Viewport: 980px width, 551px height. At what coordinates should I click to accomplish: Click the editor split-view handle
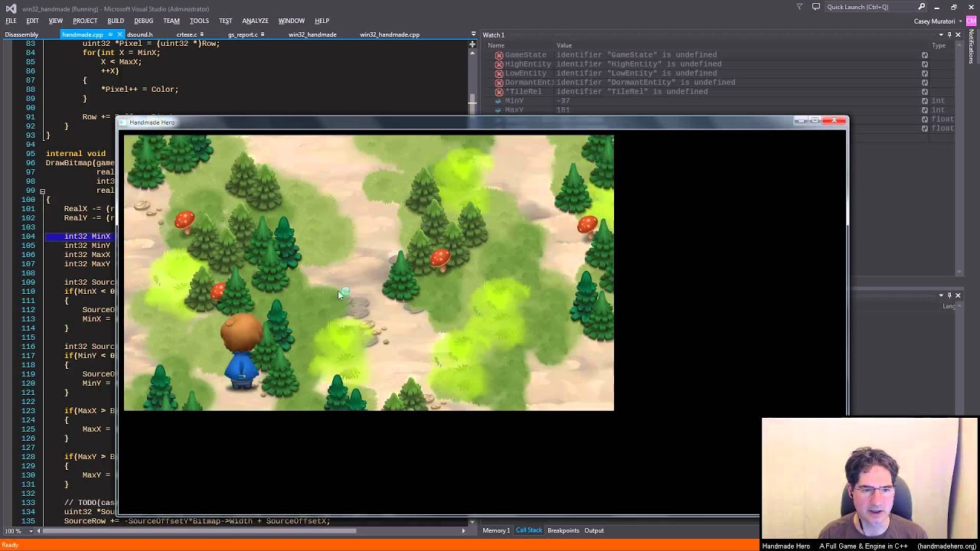tap(472, 45)
